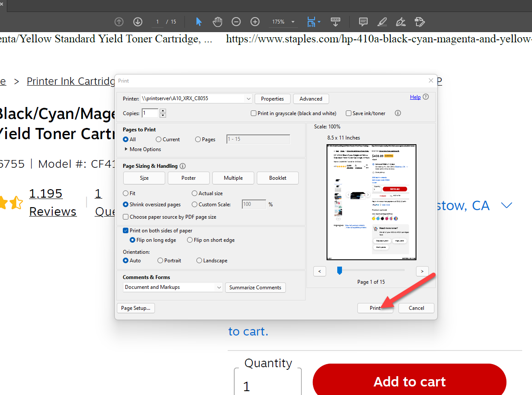
Task: Select Shrink oversized pages option
Action: [x=126, y=205]
